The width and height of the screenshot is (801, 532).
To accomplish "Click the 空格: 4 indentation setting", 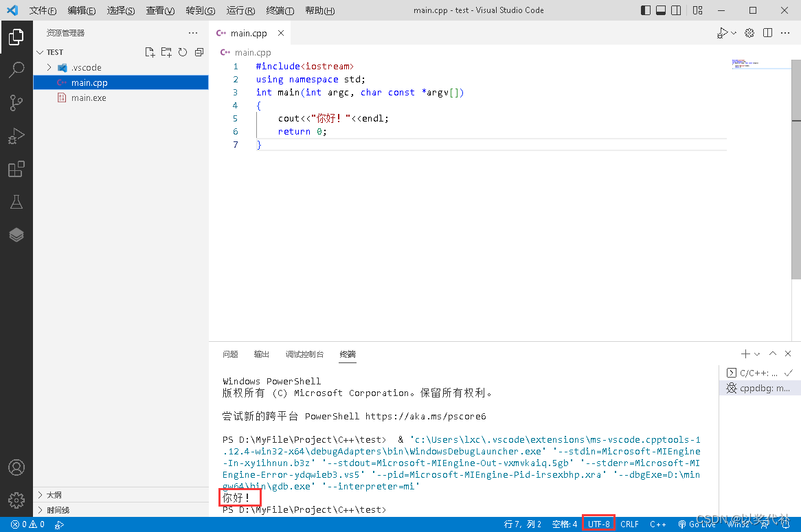I will click(x=565, y=524).
